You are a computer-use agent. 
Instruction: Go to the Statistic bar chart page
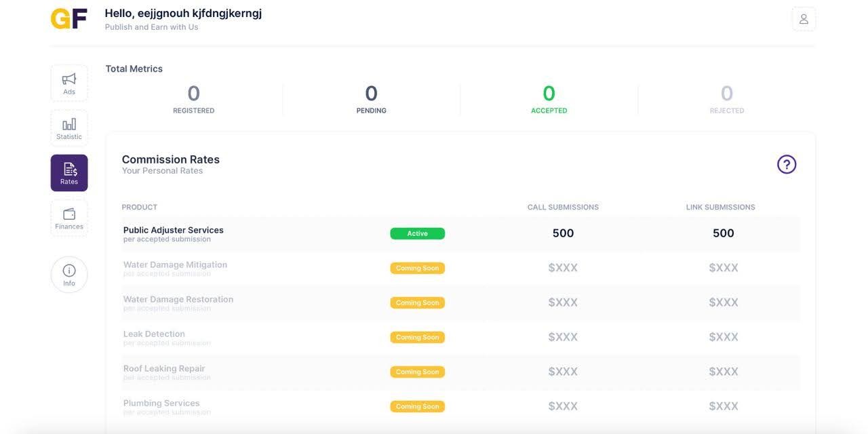tap(69, 128)
